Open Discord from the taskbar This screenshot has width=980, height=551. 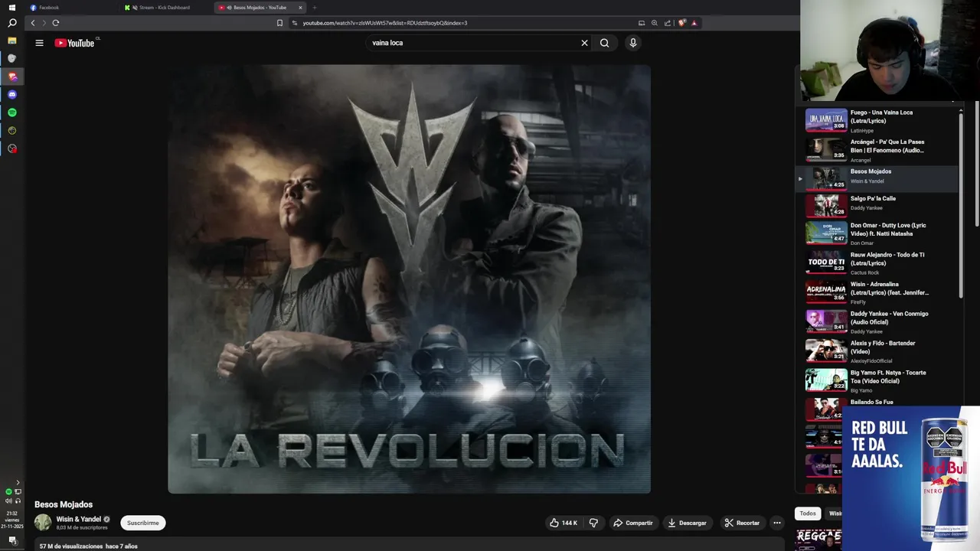(11, 95)
